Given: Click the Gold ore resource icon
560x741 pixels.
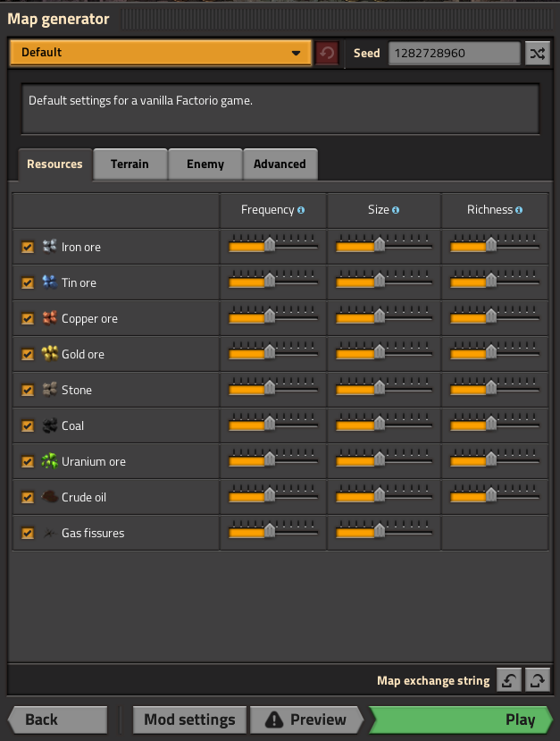Looking at the screenshot, I should coord(50,354).
